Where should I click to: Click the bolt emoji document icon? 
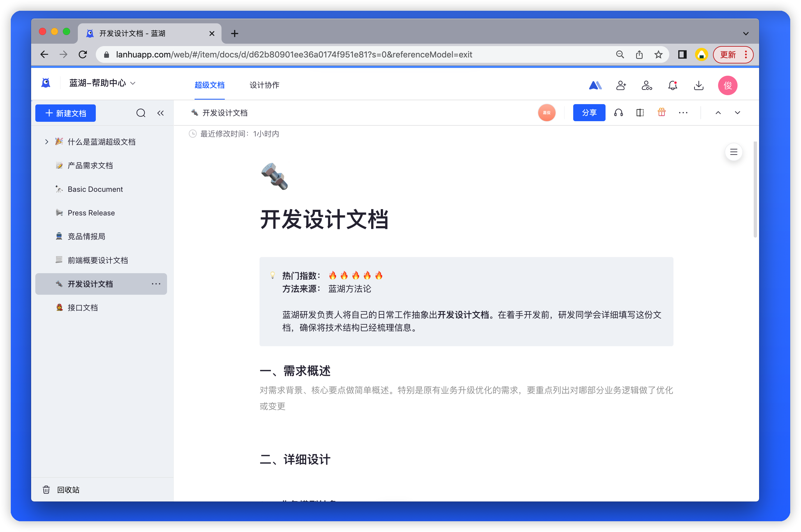[x=274, y=176]
